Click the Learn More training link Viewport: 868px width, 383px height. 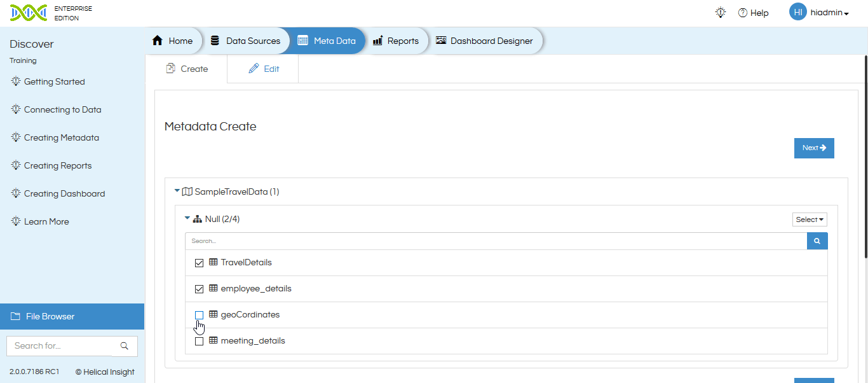(46, 221)
